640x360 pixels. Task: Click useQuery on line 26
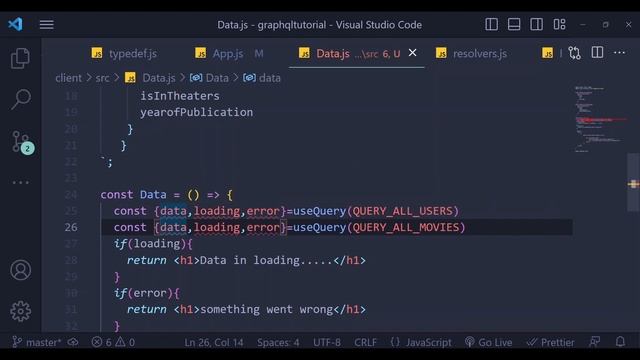pyautogui.click(x=320, y=227)
